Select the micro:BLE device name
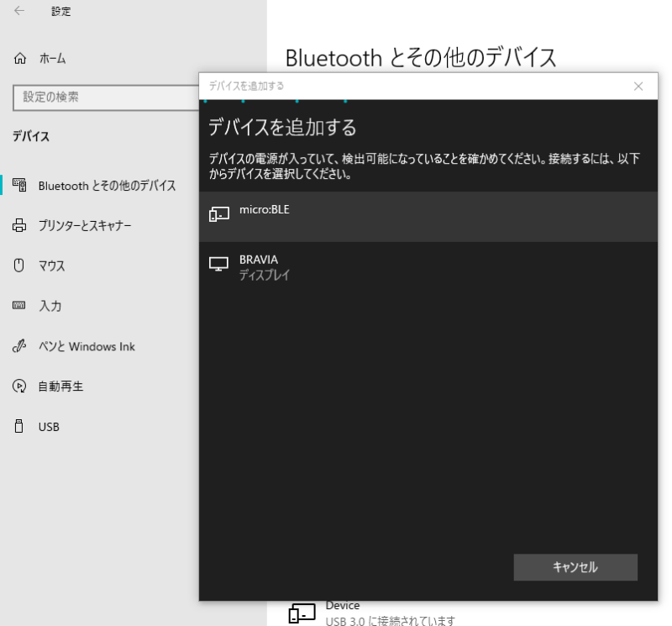The image size is (672, 626). pos(264,209)
